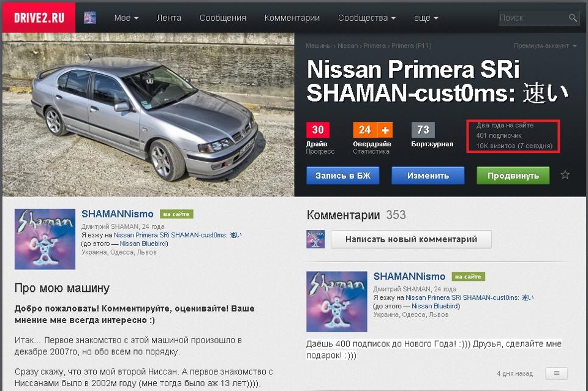This screenshot has height=391, width=588.
Task: Open the Комментарии menu item
Action: pos(292,18)
